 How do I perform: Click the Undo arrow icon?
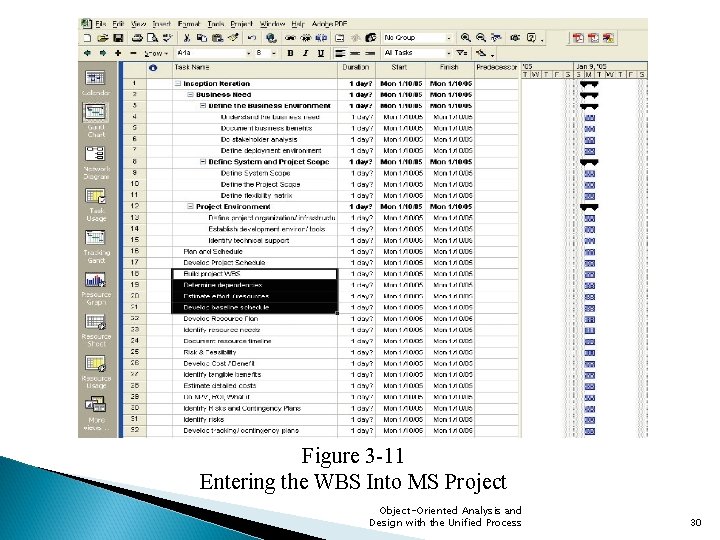(x=252, y=38)
